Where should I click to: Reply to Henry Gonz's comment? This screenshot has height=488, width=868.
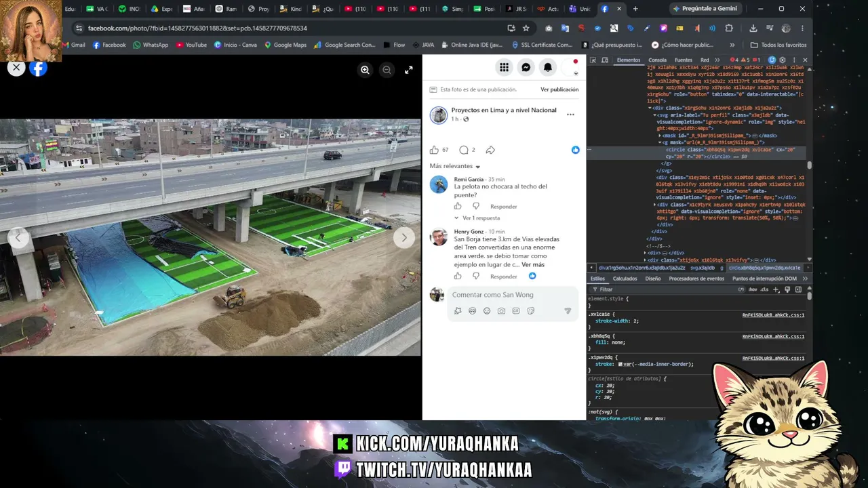[504, 277]
